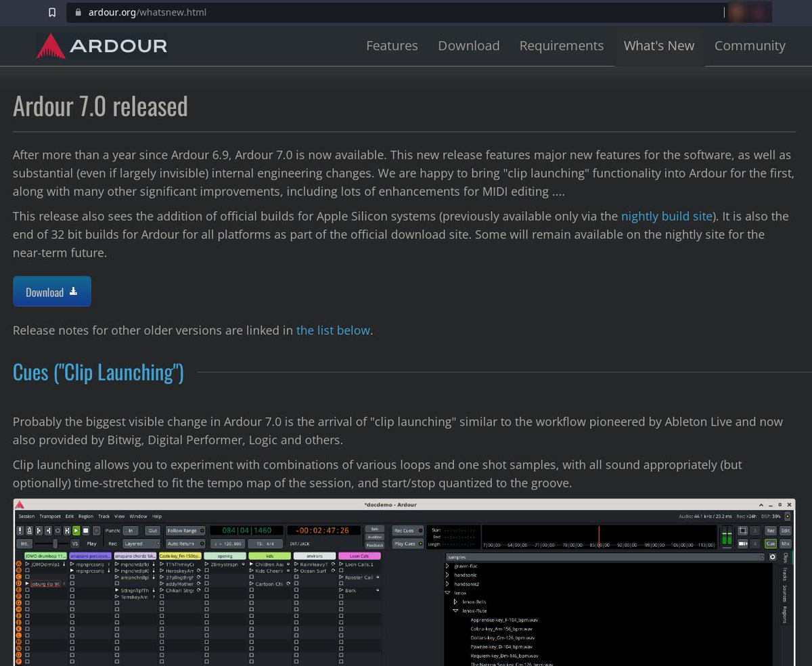Launch cue row D orange button
The height and width of the screenshot is (666, 812).
[x=19, y=583]
